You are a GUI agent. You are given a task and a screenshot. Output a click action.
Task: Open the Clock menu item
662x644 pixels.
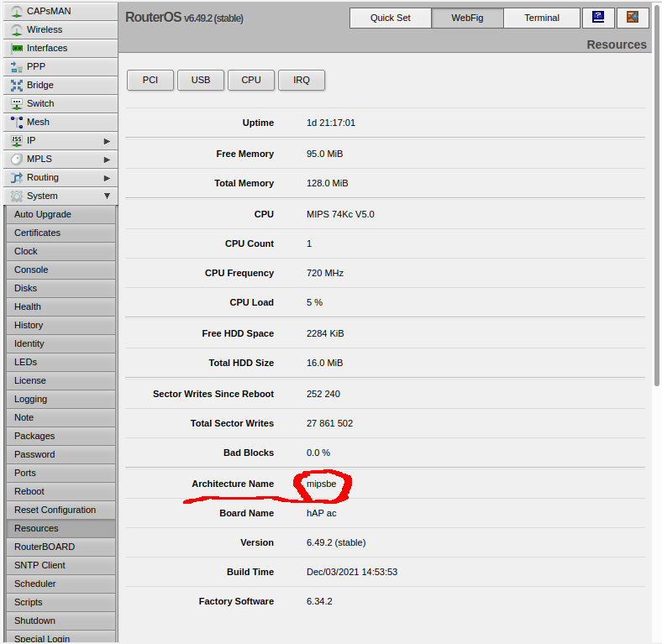60,252
